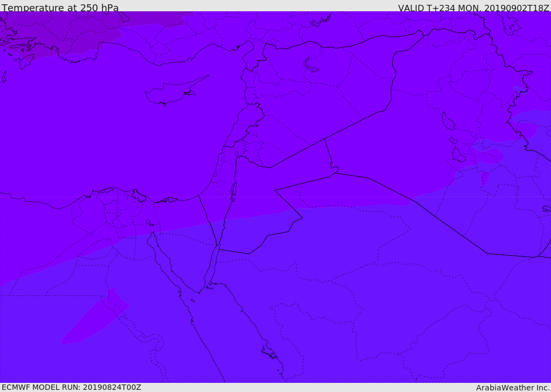This screenshot has width=551, height=392.
Task: Click the small purple temperature patch over Egypt
Action: (96, 317)
